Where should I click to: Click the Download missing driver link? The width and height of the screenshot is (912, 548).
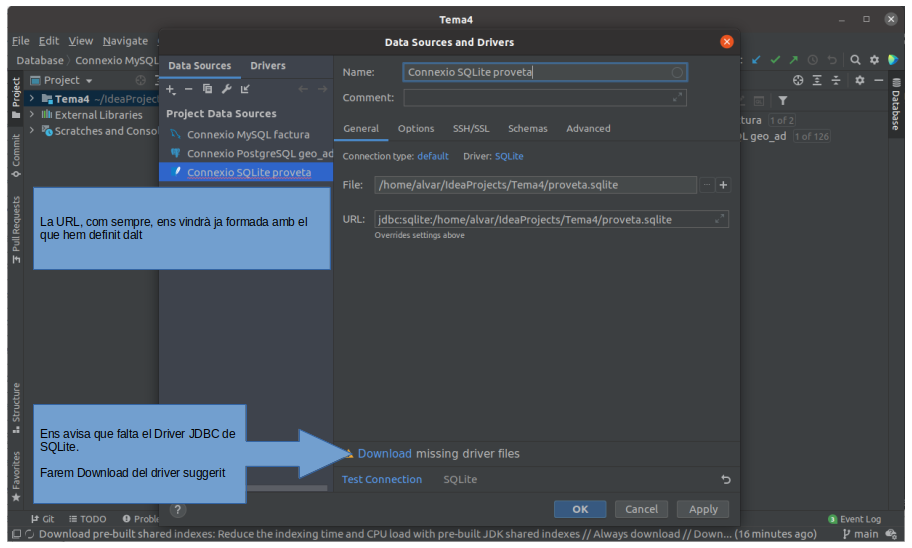pyautogui.click(x=384, y=454)
